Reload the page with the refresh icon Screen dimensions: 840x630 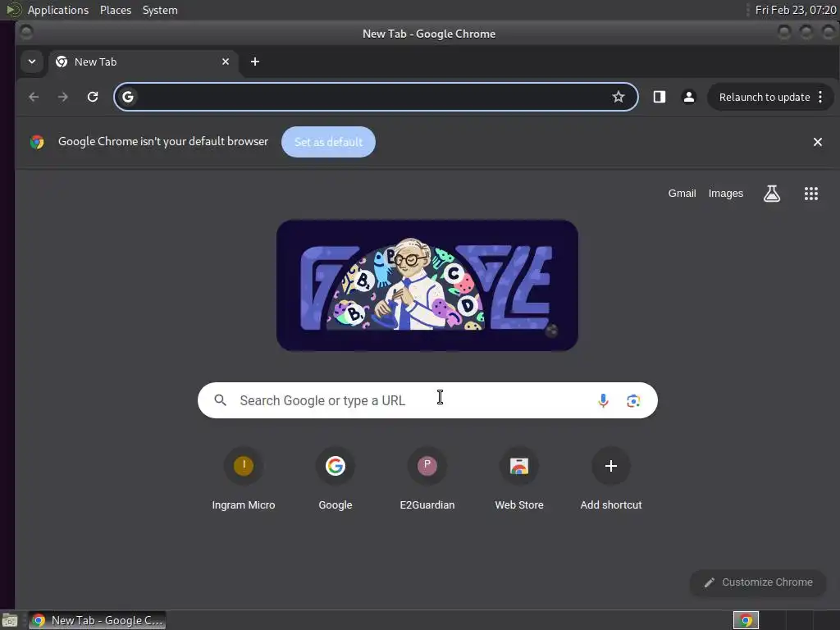tap(93, 97)
